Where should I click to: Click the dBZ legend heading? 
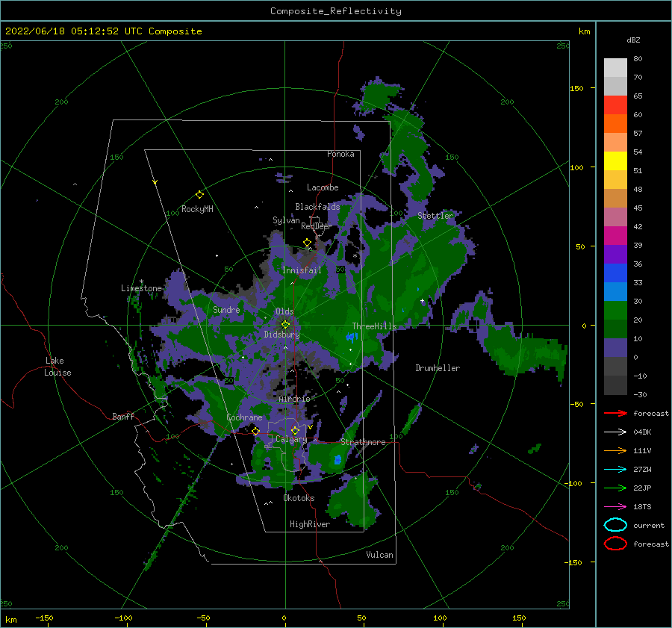633,40
